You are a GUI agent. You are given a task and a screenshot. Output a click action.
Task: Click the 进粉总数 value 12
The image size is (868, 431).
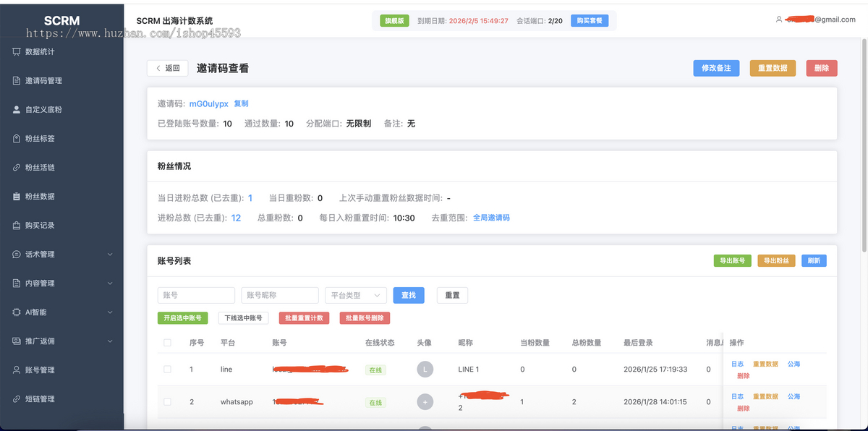pos(236,218)
